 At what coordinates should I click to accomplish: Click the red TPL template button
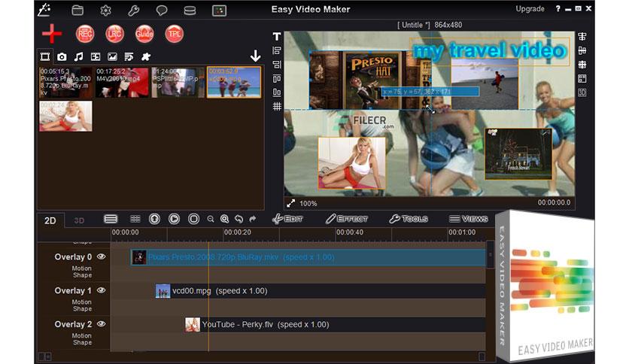[x=174, y=34]
